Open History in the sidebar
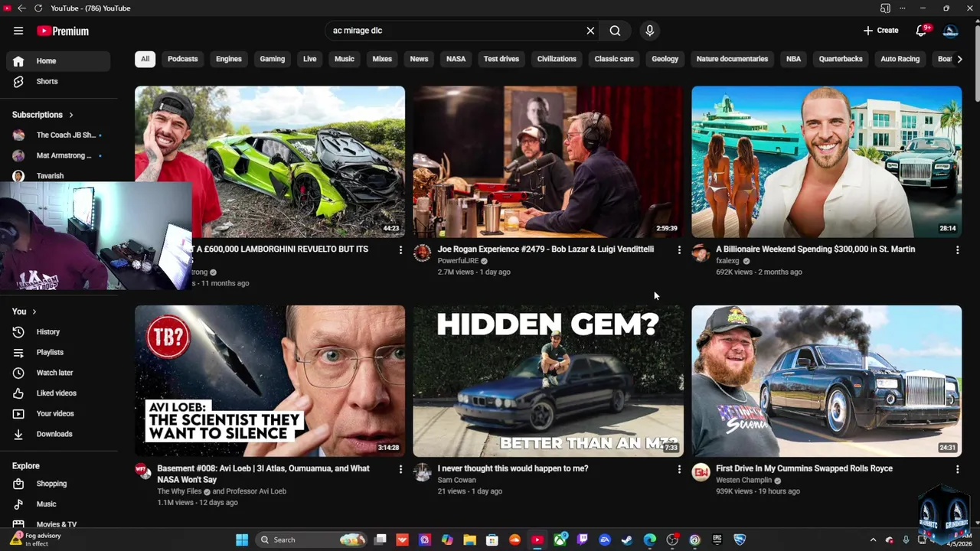Image resolution: width=980 pixels, height=551 pixels. (58, 332)
